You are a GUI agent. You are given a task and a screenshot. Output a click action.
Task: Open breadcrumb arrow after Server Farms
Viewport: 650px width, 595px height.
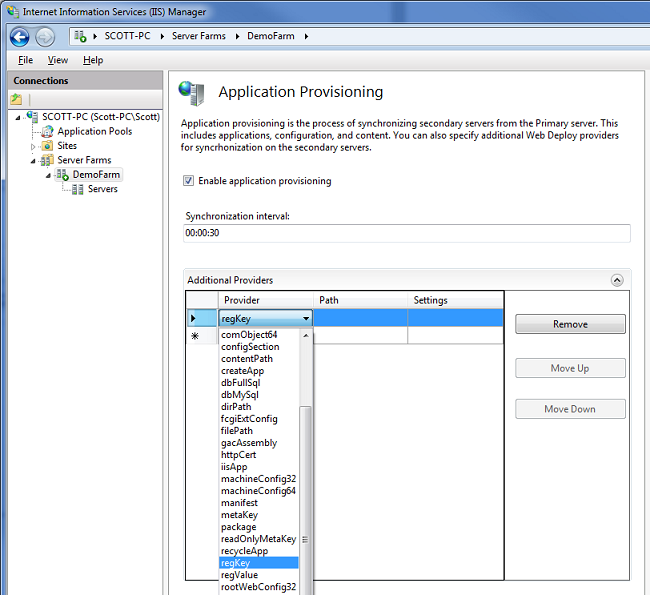click(x=237, y=36)
